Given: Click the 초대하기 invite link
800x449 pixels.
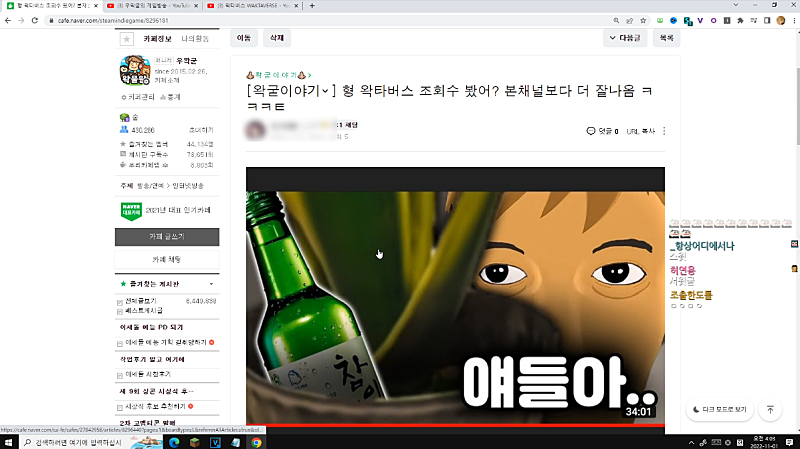Looking at the screenshot, I should (201, 130).
